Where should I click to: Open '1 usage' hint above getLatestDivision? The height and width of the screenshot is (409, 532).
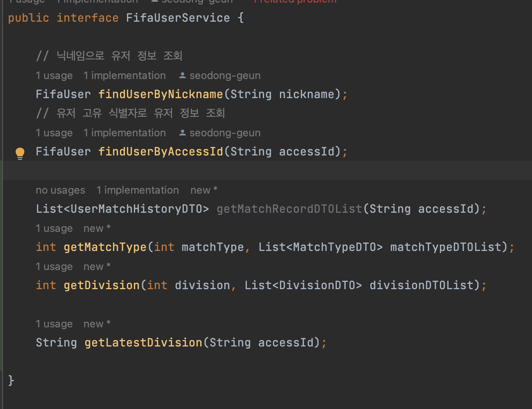pos(54,324)
